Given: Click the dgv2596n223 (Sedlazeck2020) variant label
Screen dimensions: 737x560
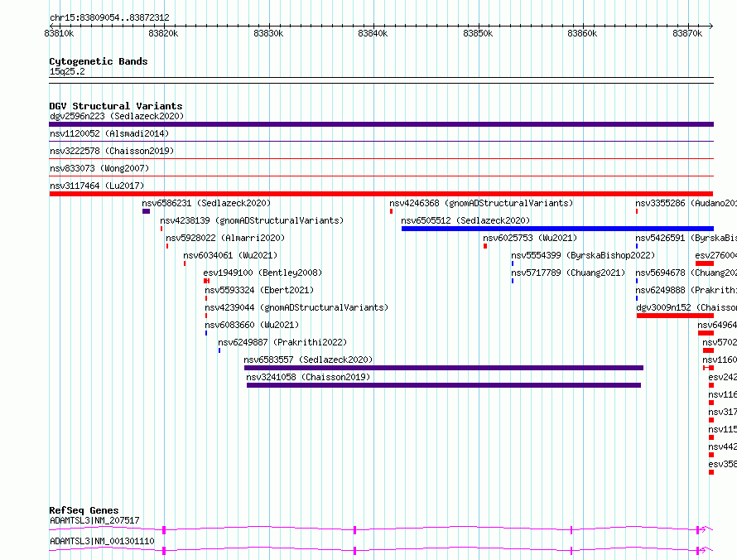Looking at the screenshot, I should pyautogui.click(x=117, y=116).
